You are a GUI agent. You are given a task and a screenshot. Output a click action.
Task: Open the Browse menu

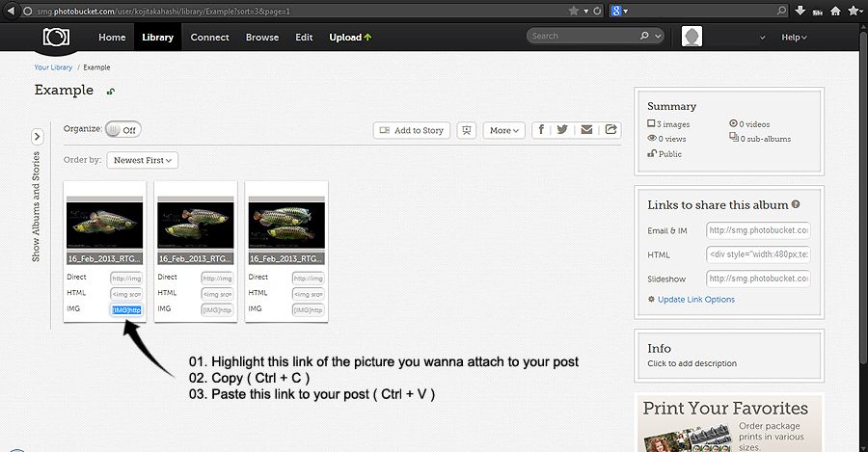click(262, 37)
